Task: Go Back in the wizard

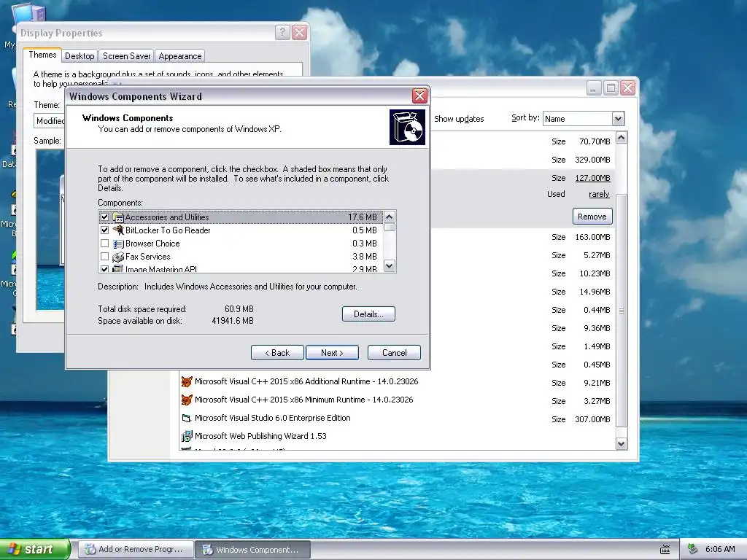Action: [x=277, y=353]
